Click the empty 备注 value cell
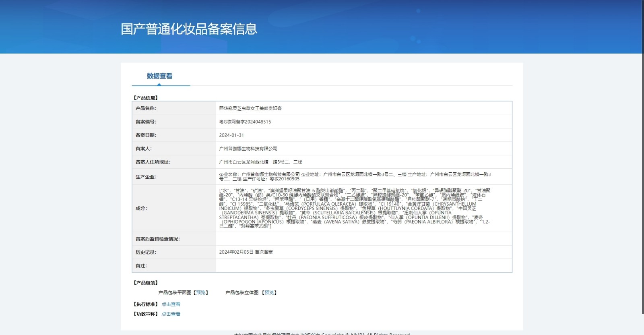The width and height of the screenshot is (644, 335). tap(363, 266)
